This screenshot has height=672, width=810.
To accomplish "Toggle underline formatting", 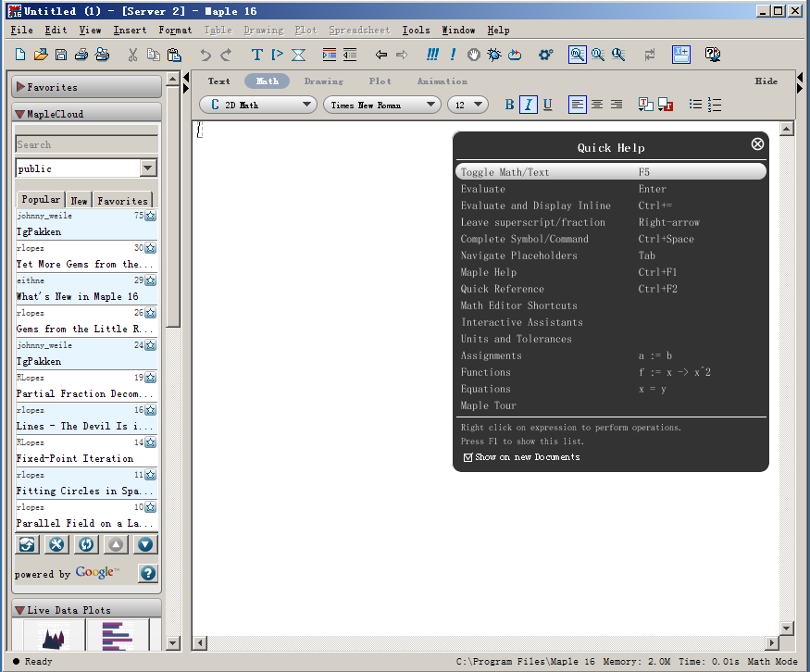I will (548, 105).
